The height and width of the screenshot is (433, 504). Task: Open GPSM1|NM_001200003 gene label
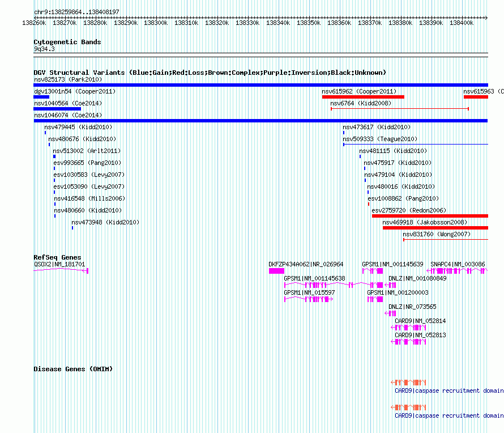point(398,293)
